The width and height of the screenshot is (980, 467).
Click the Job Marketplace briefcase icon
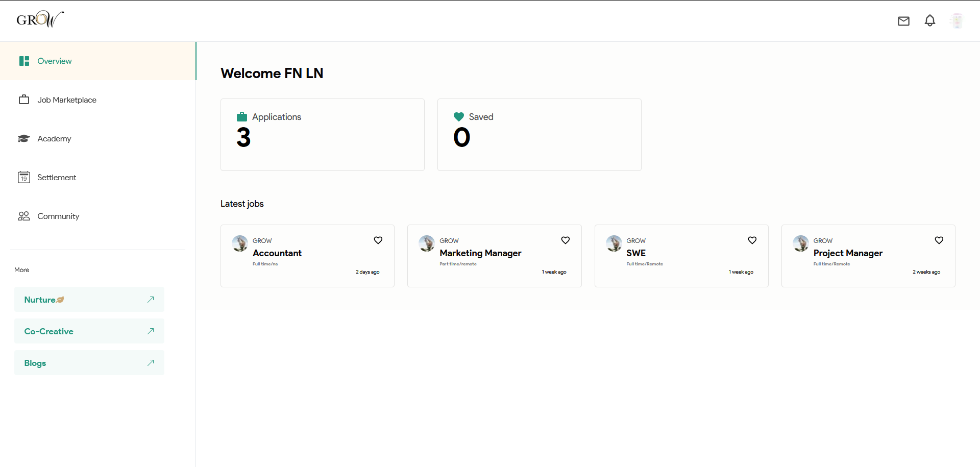pos(24,100)
